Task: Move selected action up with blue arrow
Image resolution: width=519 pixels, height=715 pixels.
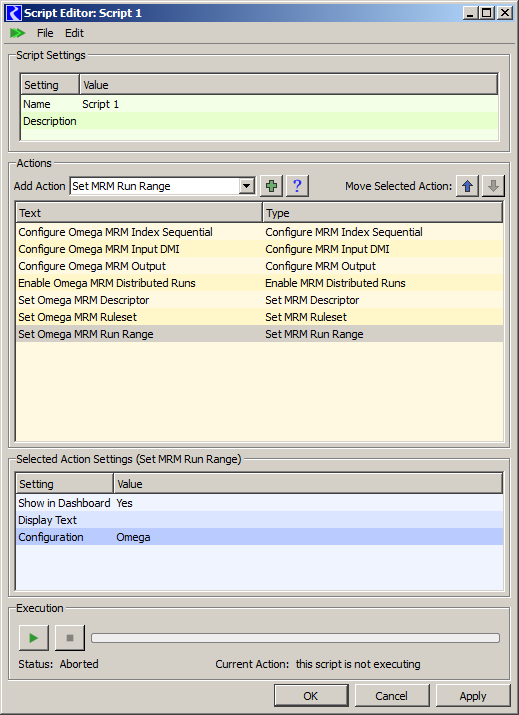Action: tap(467, 186)
